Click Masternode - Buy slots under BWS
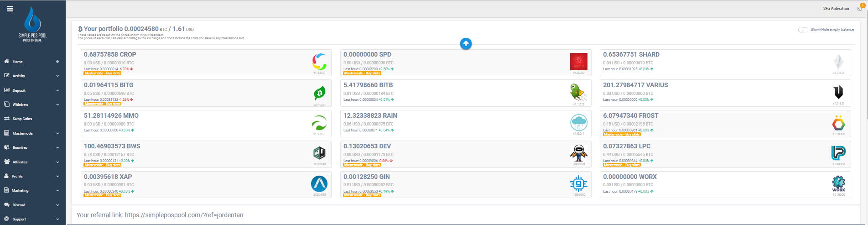 tap(102, 165)
